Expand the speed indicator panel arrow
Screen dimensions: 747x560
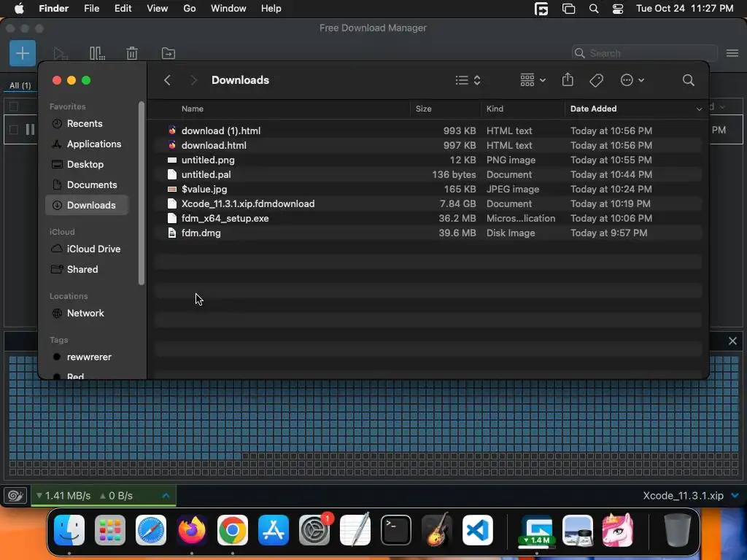coord(166,496)
